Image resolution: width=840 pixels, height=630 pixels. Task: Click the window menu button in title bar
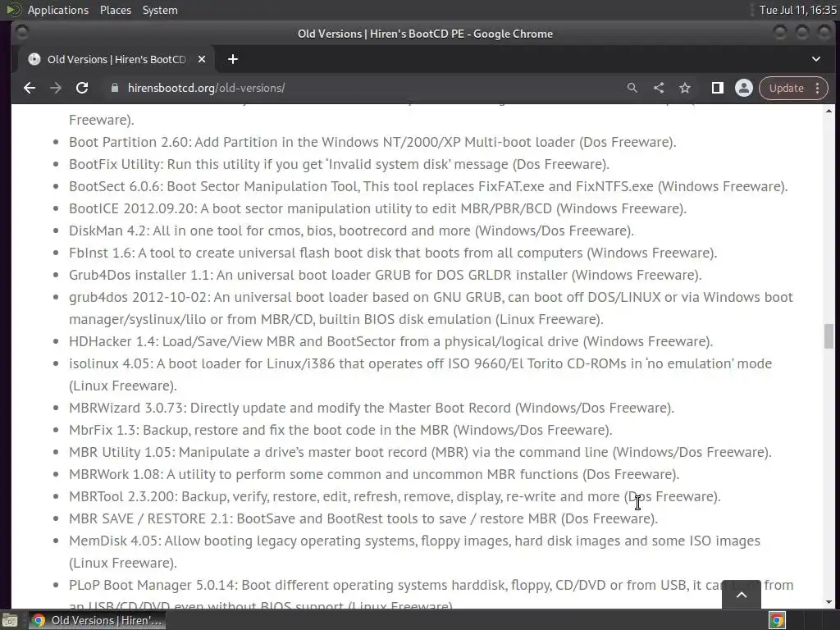coord(22,33)
